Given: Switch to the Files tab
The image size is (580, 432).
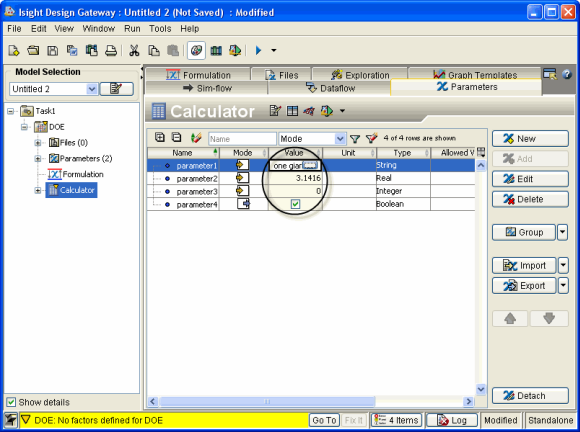Looking at the screenshot, I should [281, 75].
